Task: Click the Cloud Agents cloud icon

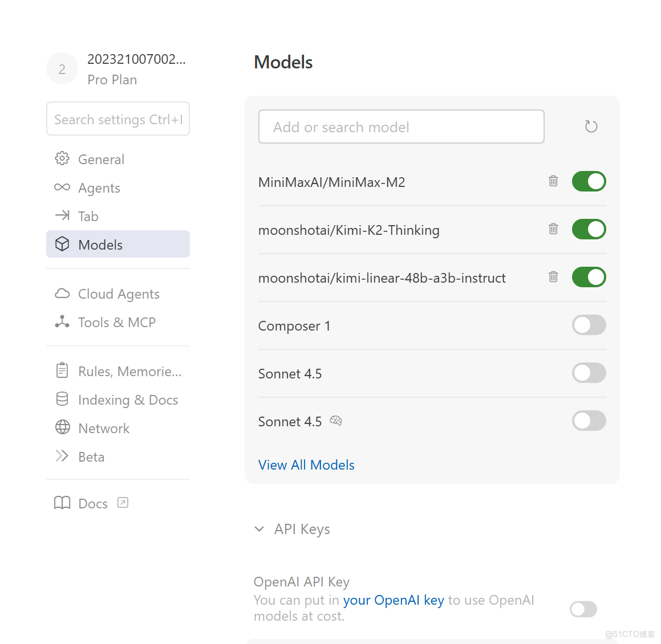Action: coord(62,294)
